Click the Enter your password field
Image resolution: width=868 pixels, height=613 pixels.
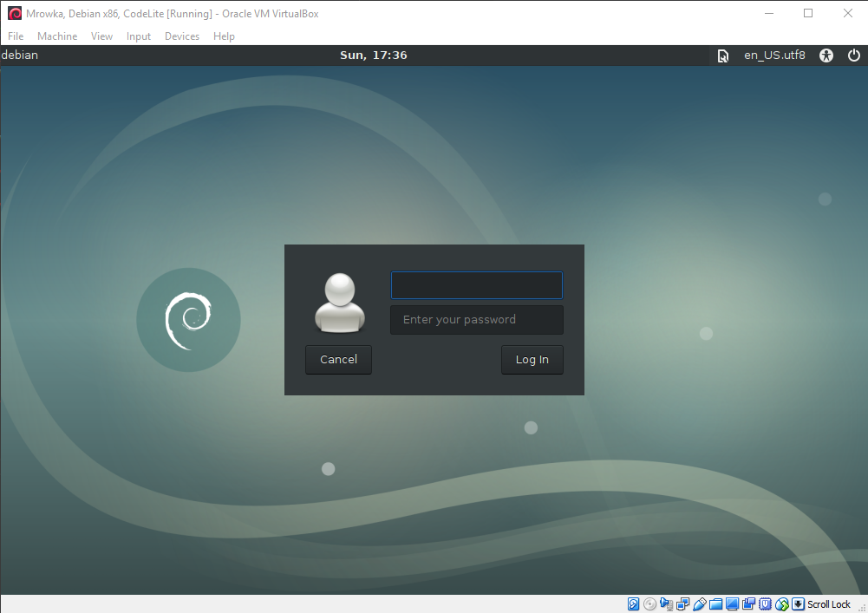click(x=477, y=320)
